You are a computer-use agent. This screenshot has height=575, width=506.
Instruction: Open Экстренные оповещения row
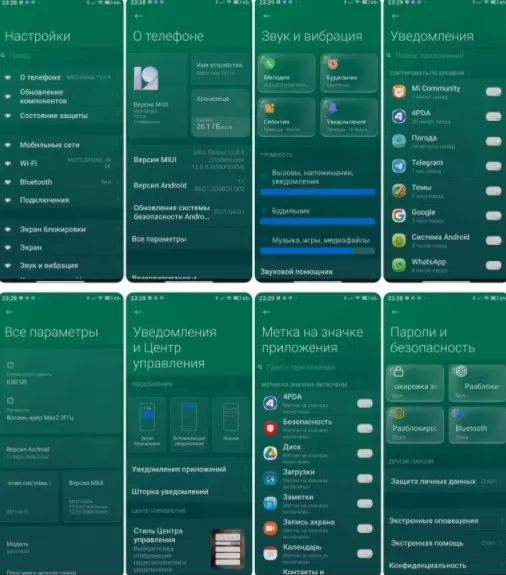(445, 520)
